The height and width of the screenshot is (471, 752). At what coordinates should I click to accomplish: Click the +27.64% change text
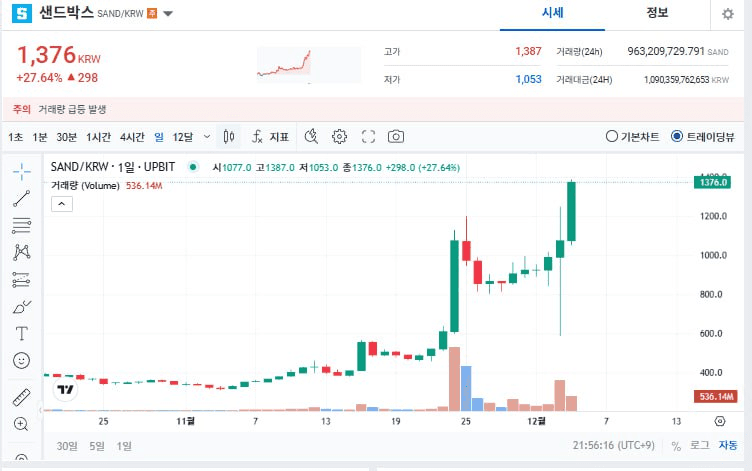pyautogui.click(x=39, y=78)
